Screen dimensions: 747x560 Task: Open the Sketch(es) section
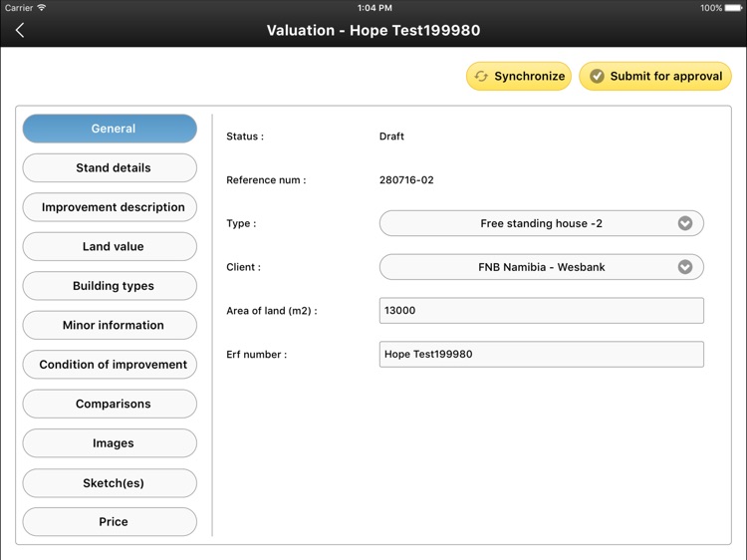[x=110, y=483]
